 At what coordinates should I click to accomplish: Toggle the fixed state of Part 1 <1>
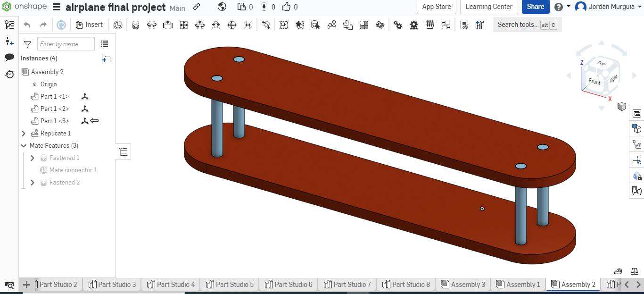[x=85, y=96]
